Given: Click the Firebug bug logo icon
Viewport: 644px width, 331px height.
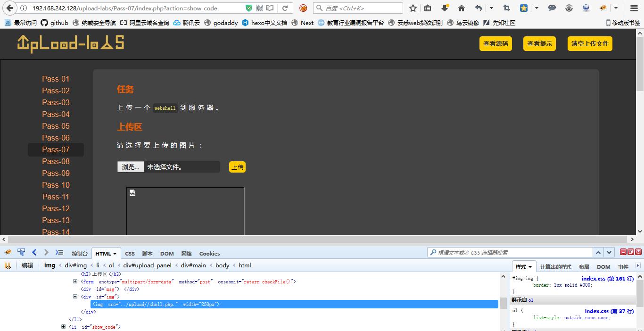Looking at the screenshot, I should [8, 252].
